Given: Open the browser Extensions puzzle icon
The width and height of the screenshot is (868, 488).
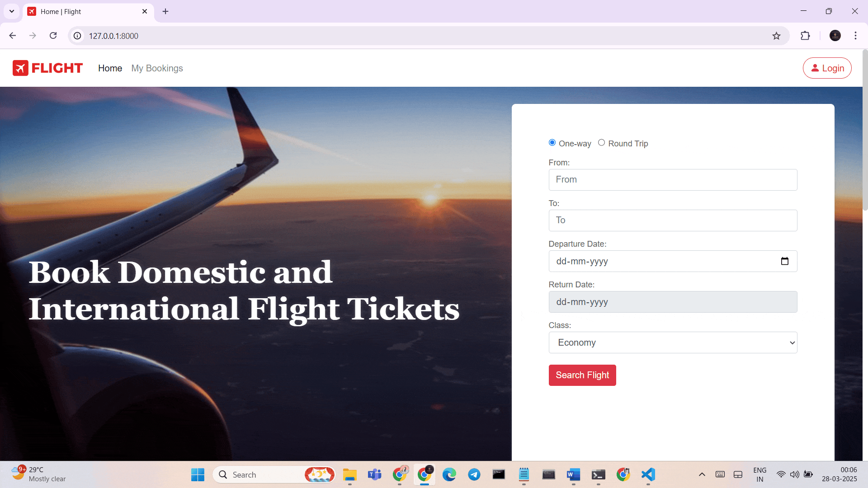Looking at the screenshot, I should [x=805, y=36].
